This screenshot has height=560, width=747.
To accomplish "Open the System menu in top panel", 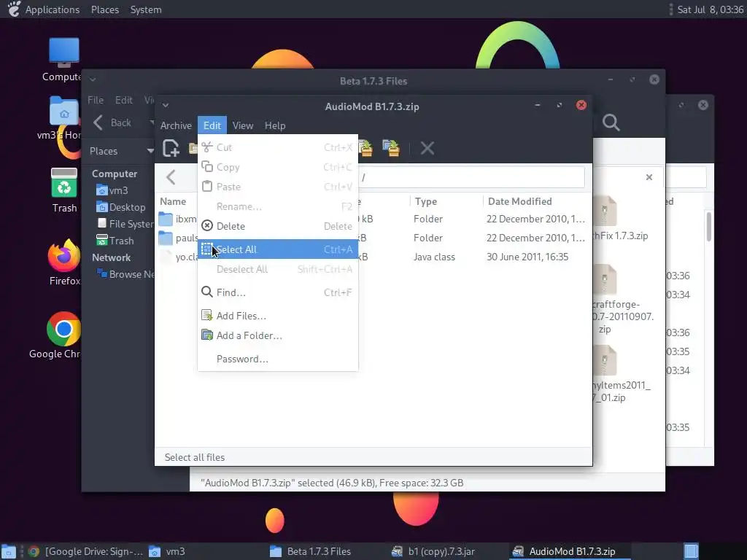I will pos(146,9).
